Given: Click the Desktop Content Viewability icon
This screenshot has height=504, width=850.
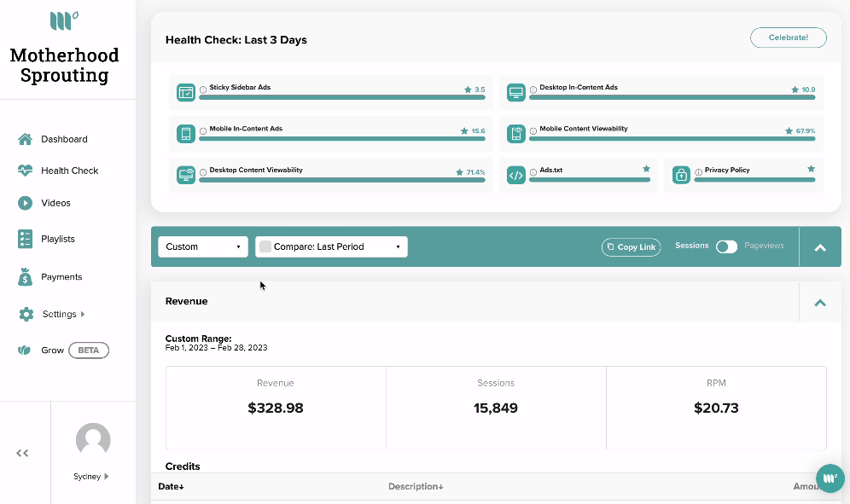Looking at the screenshot, I should [x=186, y=175].
